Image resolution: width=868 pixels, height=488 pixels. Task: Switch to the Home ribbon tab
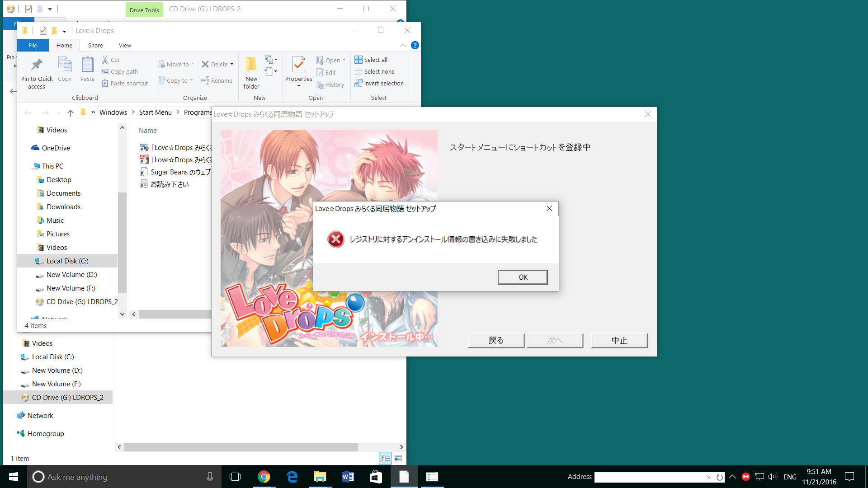pyautogui.click(x=64, y=45)
